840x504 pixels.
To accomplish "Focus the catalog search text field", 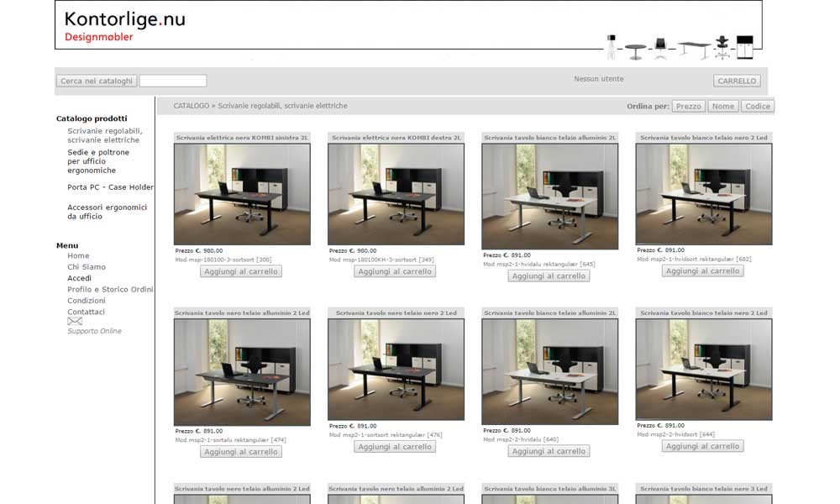I will pyautogui.click(x=173, y=81).
